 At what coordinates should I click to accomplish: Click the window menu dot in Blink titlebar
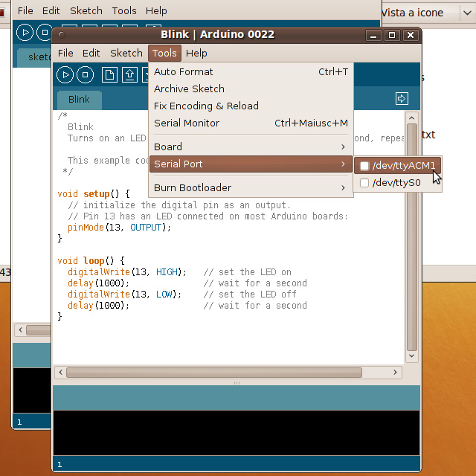[61, 35]
